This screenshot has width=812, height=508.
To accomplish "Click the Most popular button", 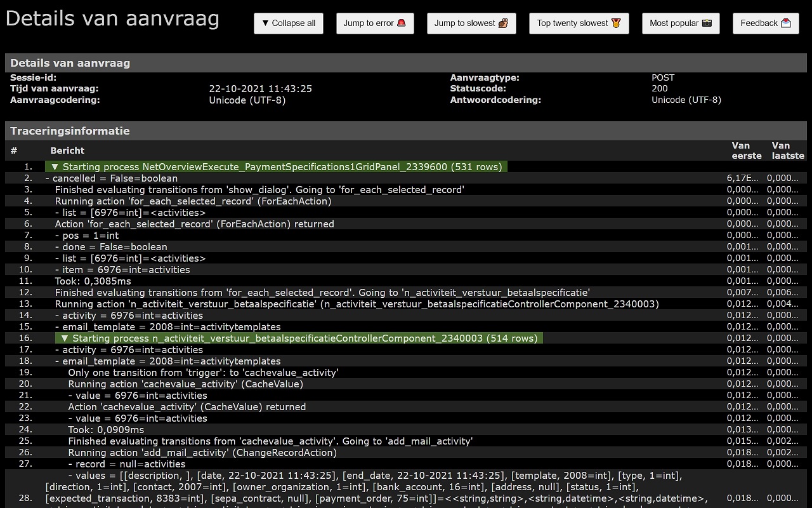I will (681, 23).
